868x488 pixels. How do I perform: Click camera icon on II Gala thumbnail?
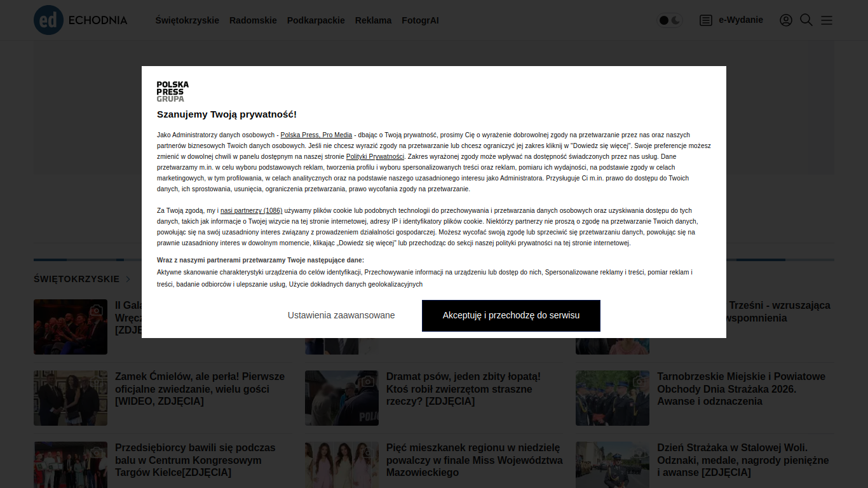[x=96, y=310]
